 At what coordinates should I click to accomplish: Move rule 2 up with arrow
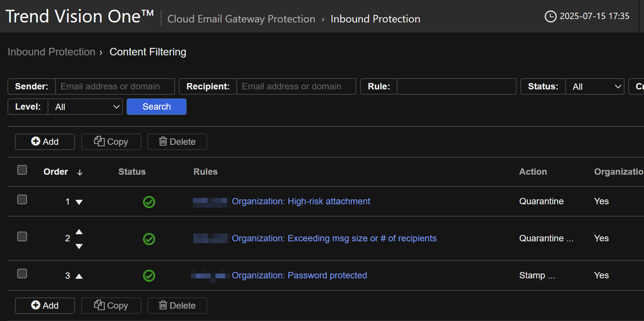coord(79,232)
